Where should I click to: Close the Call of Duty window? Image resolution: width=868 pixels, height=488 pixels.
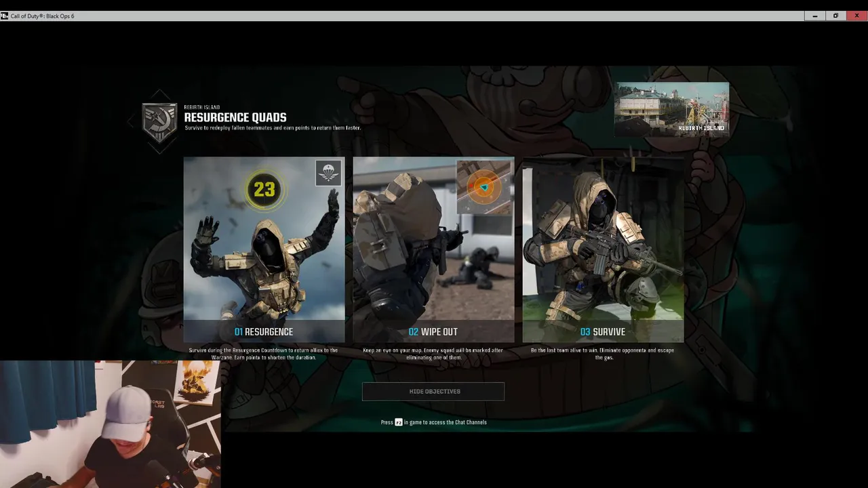tap(856, 16)
